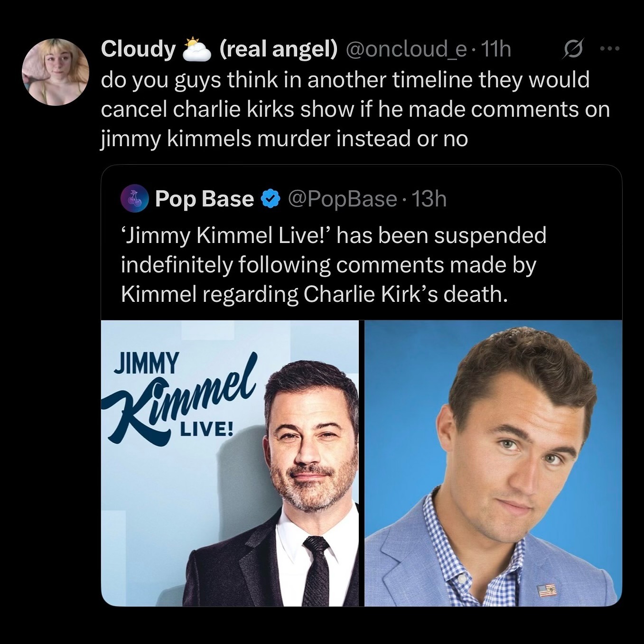Open the @PopBase handle link
This screenshot has height=644, width=644.
pos(342,199)
